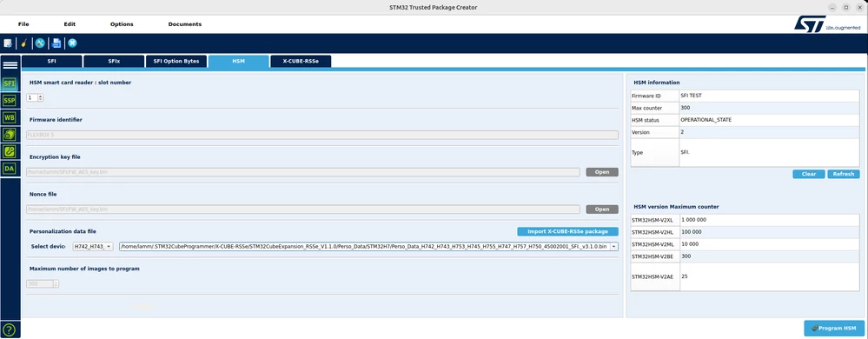Select the key sidebar icon above DA
The width and height of the screenshot is (868, 339).
point(10,151)
